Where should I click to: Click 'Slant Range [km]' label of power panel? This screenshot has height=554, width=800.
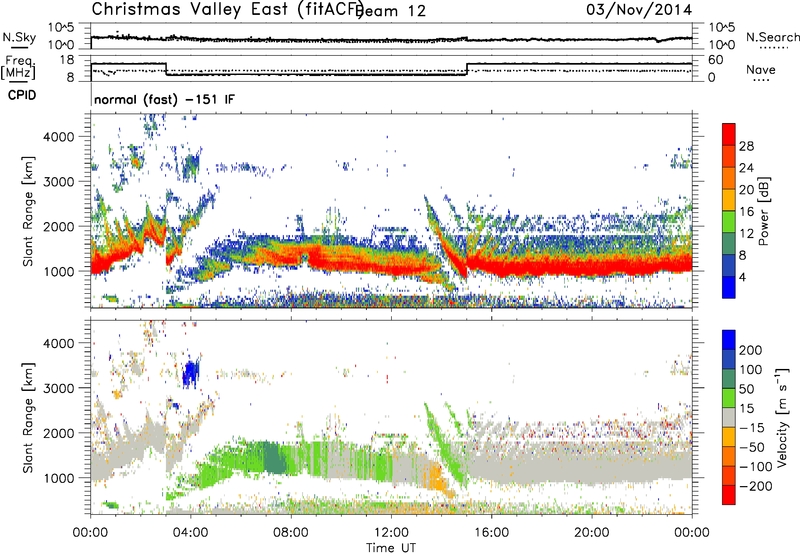pos(28,211)
